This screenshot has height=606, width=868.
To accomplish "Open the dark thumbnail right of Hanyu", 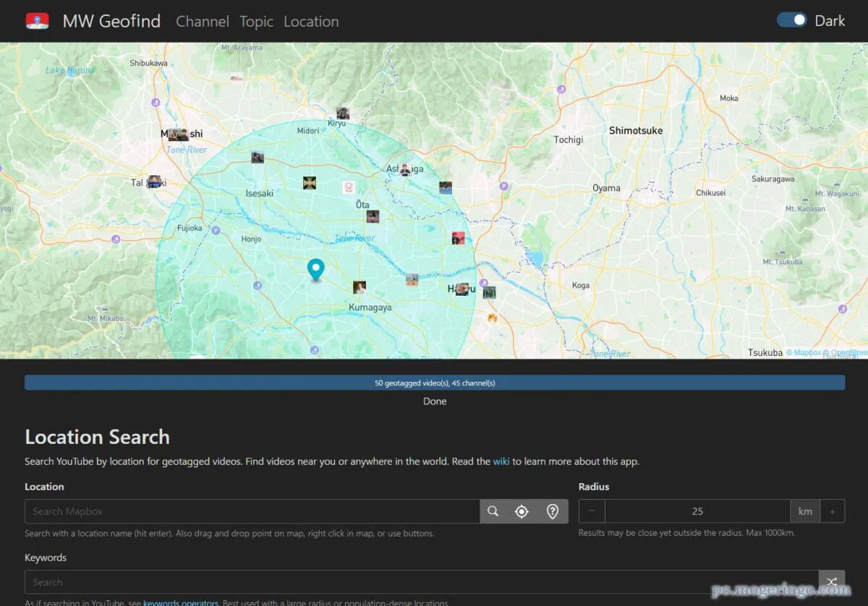I will pyautogui.click(x=490, y=293).
